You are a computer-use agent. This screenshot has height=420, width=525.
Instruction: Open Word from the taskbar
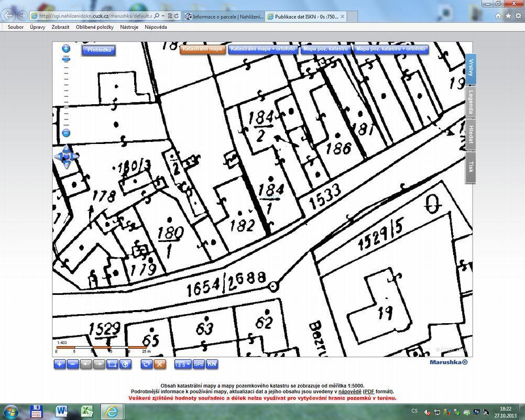pyautogui.click(x=62, y=412)
